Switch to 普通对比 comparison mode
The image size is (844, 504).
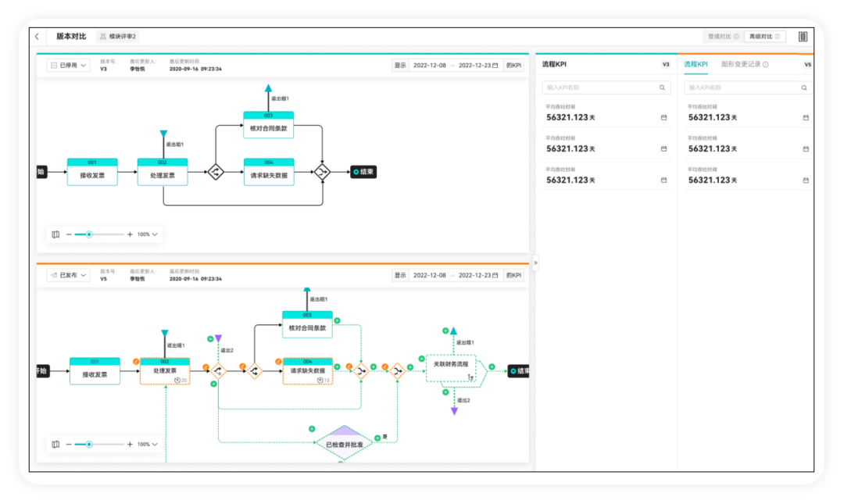721,37
